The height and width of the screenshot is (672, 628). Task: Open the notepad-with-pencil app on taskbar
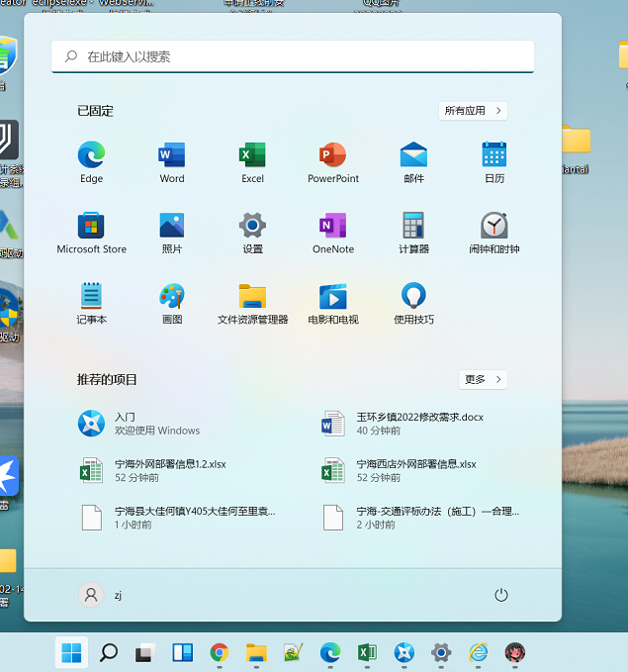294,653
